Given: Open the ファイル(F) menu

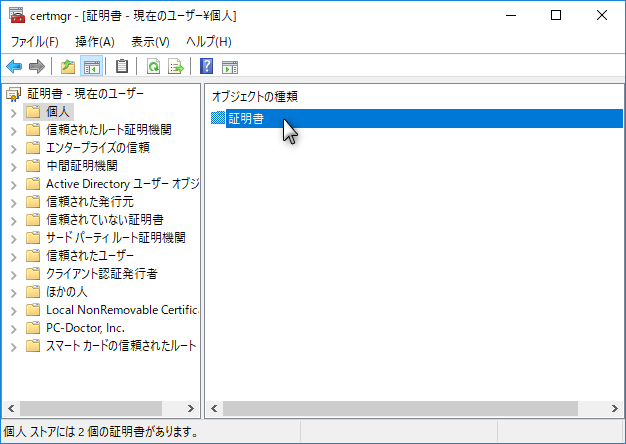Looking at the screenshot, I should 34,42.
